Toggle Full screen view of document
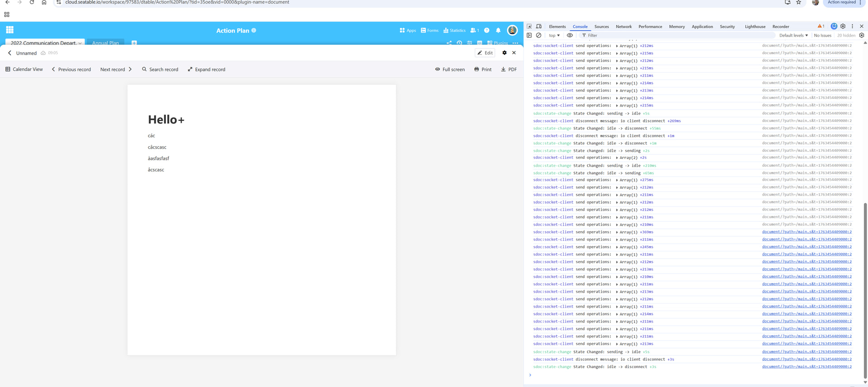 click(450, 70)
